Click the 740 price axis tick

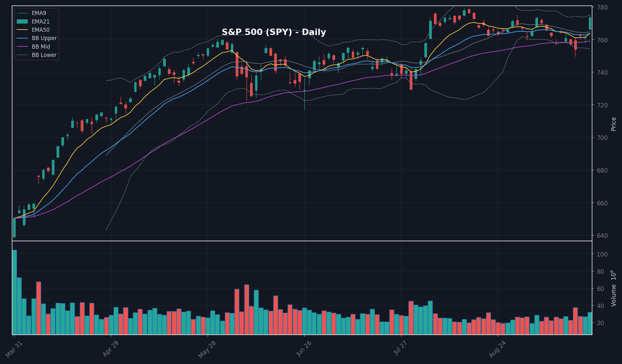[602, 72]
